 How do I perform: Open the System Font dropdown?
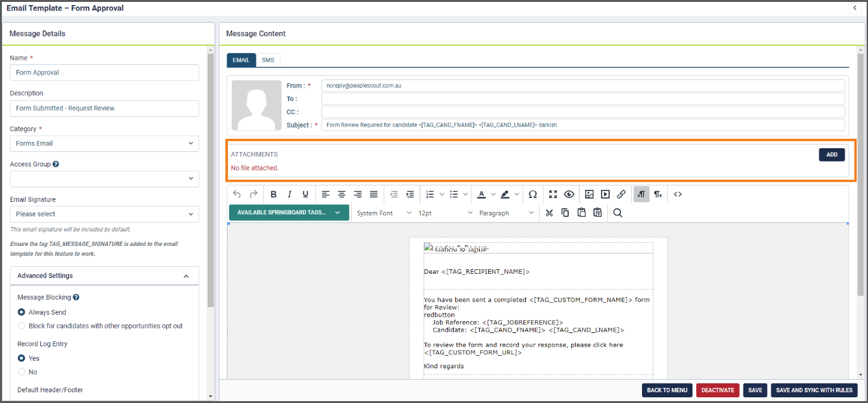pos(384,213)
